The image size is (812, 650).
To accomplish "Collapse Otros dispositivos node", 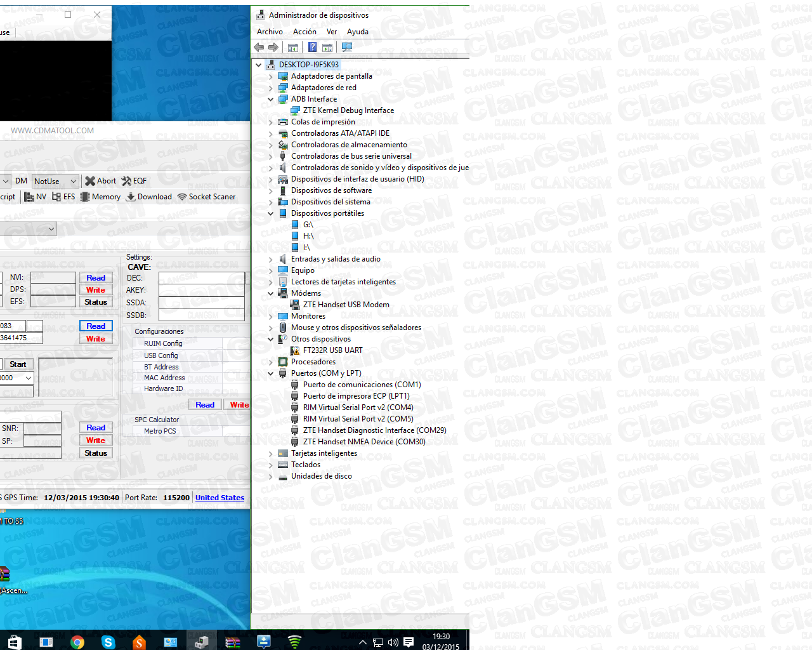I will pos(271,339).
